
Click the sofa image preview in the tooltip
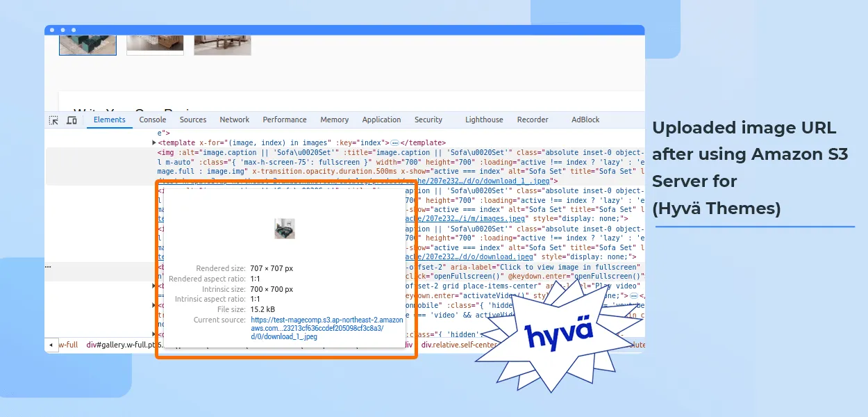coord(284,229)
